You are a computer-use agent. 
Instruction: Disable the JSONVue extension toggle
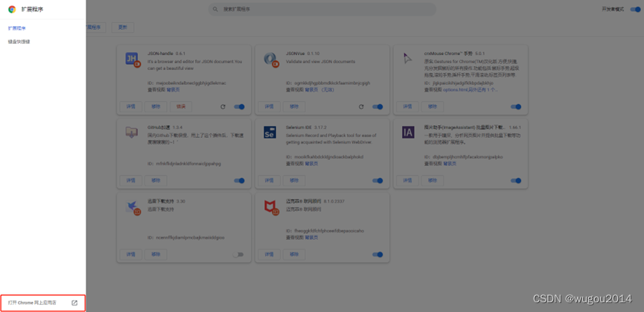(378, 106)
